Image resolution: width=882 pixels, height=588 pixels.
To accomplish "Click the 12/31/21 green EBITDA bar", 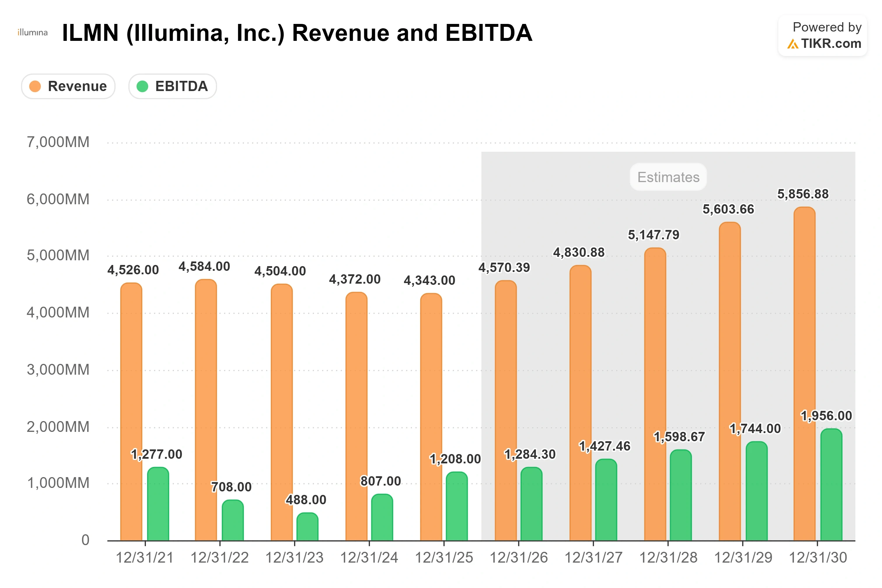I will (158, 504).
